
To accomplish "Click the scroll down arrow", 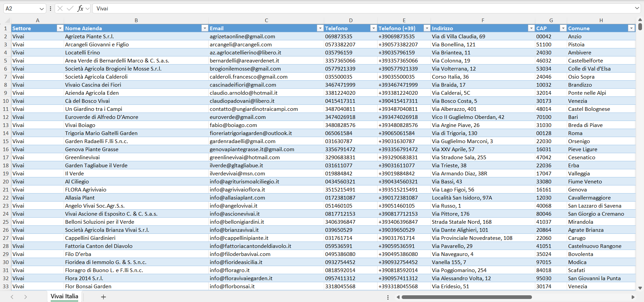I will (640, 288).
